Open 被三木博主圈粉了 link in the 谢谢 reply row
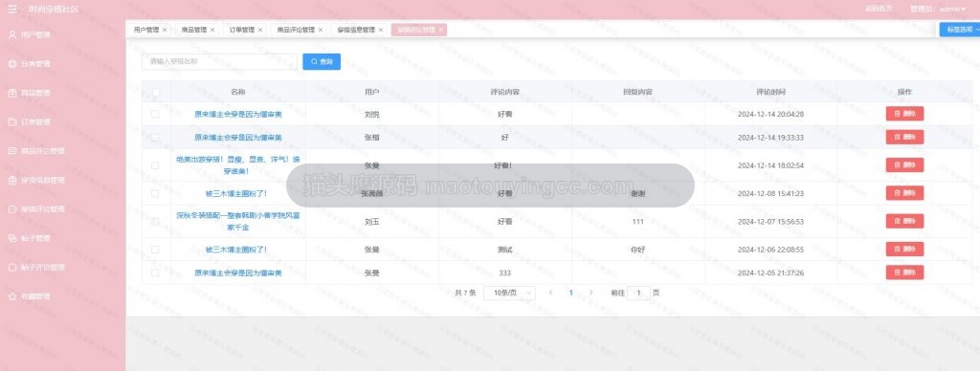 click(x=236, y=193)
